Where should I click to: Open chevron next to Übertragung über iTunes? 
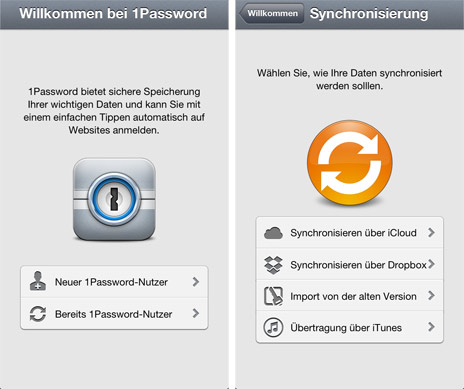pyautogui.click(x=431, y=327)
